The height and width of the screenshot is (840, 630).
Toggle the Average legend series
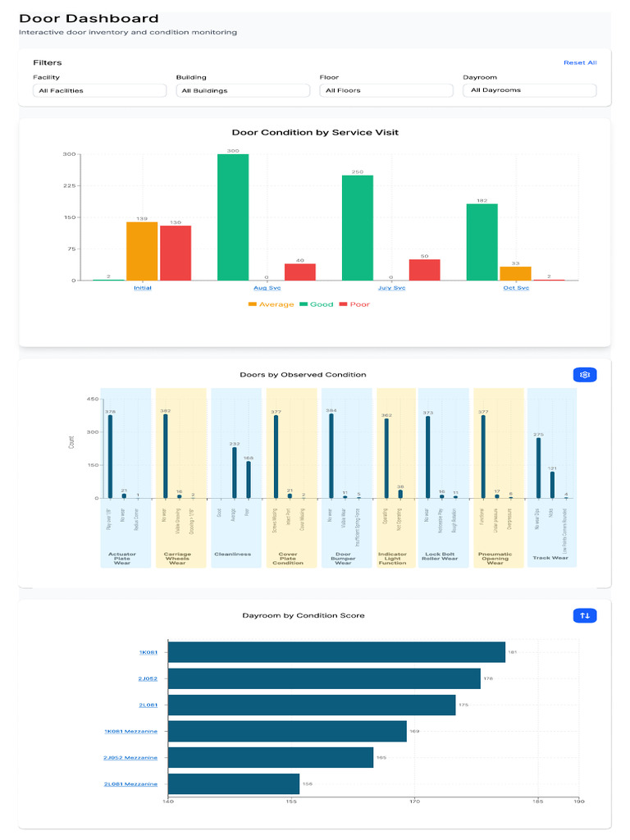pos(271,304)
